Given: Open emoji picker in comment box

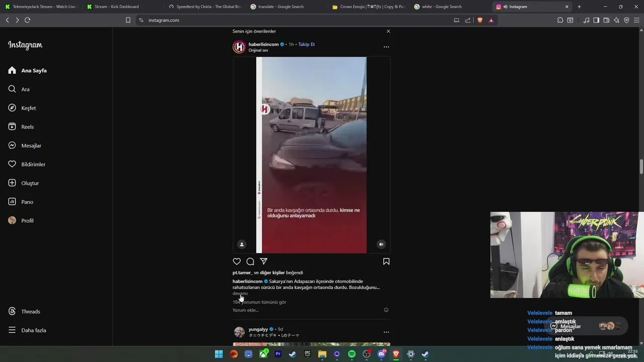Looking at the screenshot, I should (x=386, y=310).
